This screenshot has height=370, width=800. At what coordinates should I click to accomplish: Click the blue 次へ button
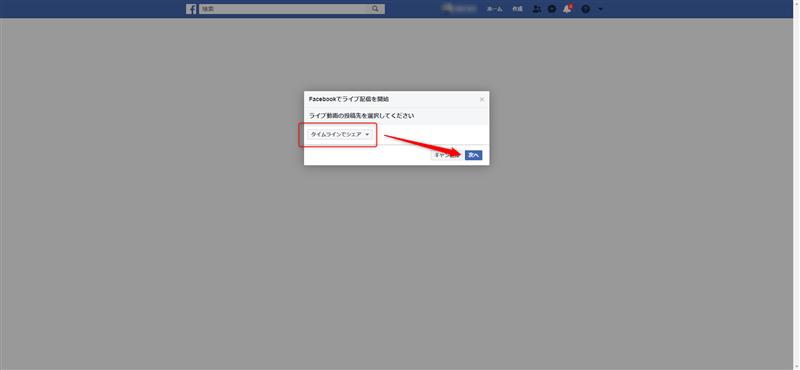pos(473,155)
